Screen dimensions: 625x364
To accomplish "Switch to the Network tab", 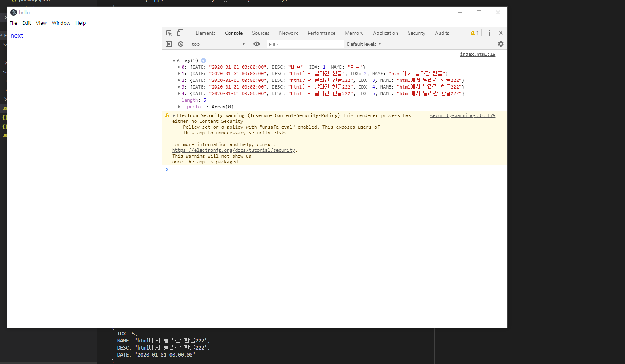I will (288, 33).
